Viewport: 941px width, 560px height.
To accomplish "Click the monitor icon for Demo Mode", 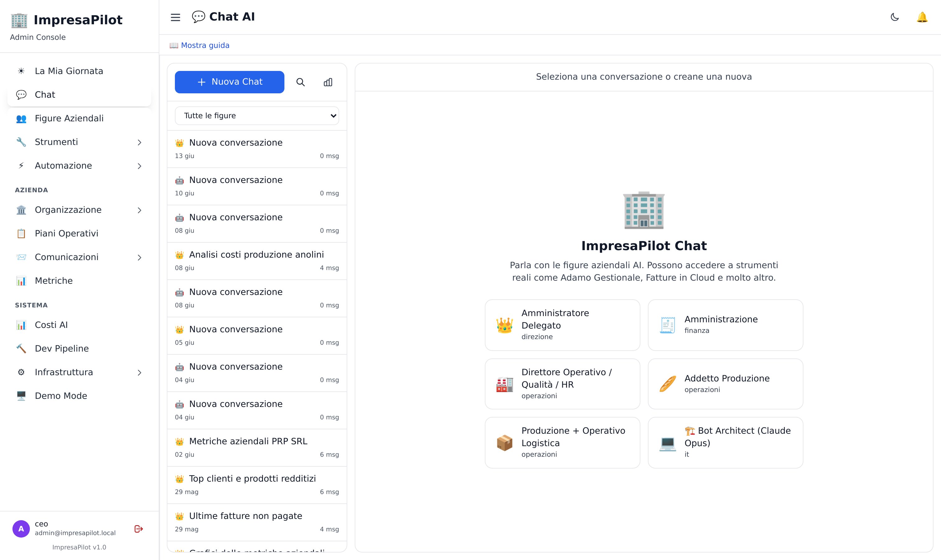I will coord(21,396).
